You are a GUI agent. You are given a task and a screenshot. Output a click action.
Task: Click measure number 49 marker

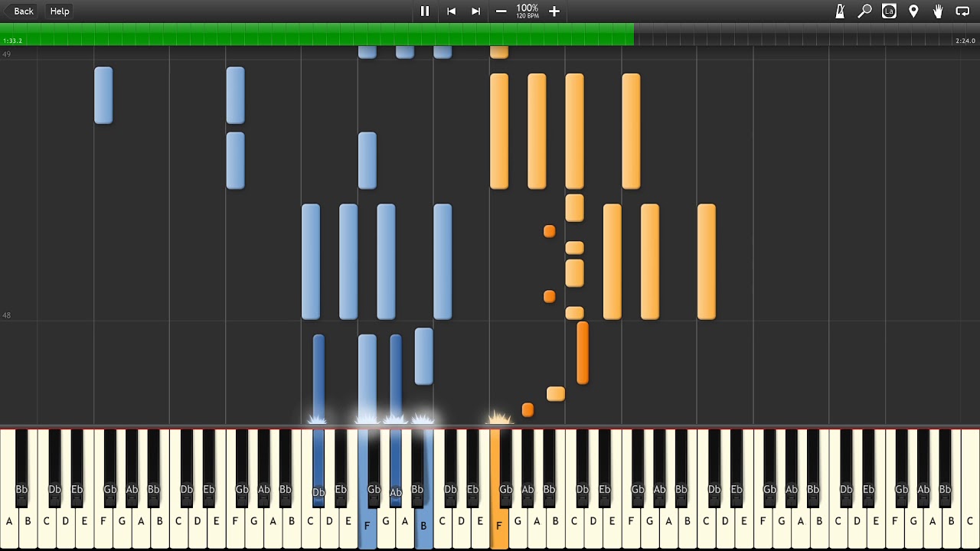click(x=6, y=54)
